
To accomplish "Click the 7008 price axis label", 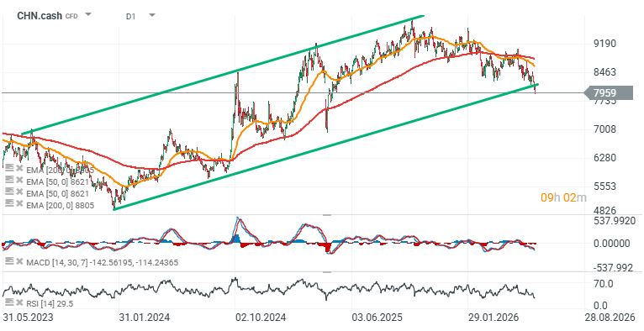I will pos(605,129).
